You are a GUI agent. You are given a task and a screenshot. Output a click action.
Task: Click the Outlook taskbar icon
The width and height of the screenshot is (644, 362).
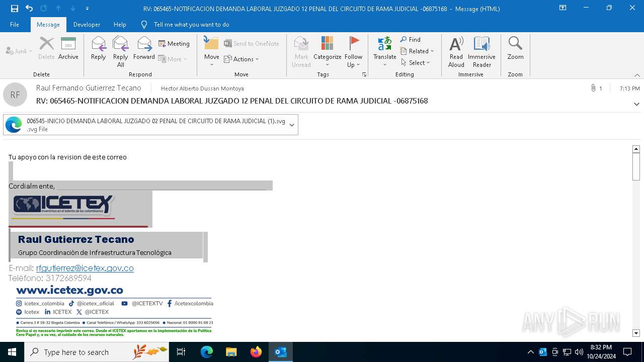(281, 352)
